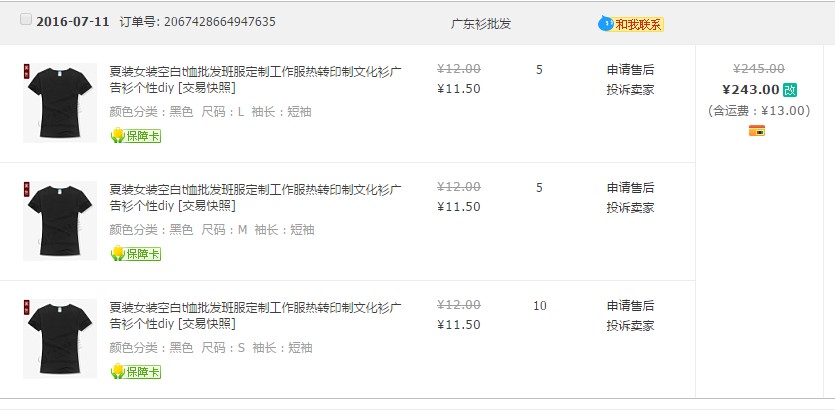This screenshot has height=410, width=835.
Task: Open the size S item [交易快照] snapshot link
Action: 207,324
